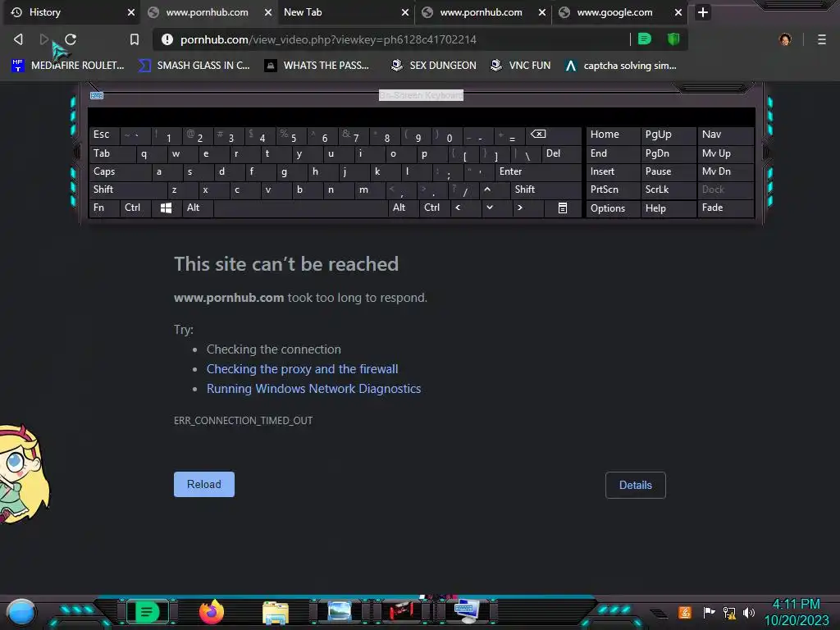Image resolution: width=840 pixels, height=630 pixels.
Task: Open a new tab with plus button
Action: tap(703, 12)
